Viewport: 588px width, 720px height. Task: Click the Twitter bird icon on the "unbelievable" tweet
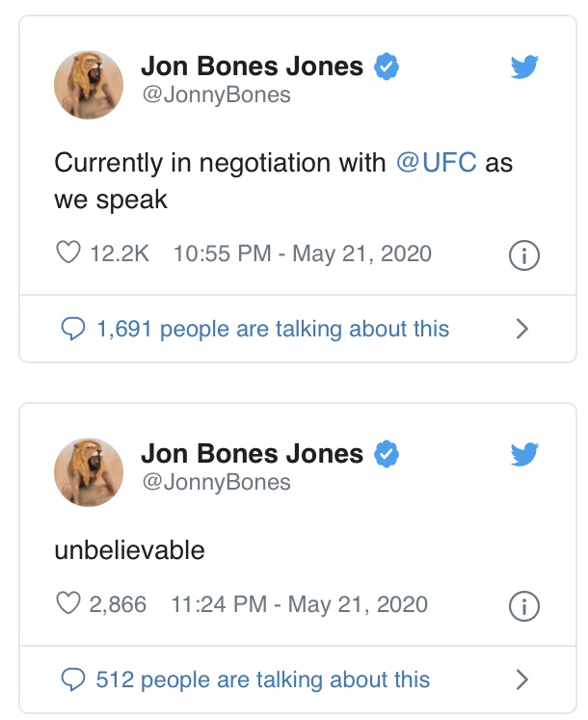(524, 455)
